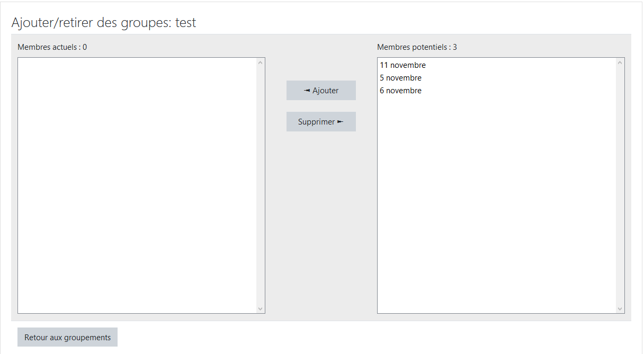Click the "Membres potentiels : 3" label
Viewport: 644px width, 354px height.
(x=417, y=47)
